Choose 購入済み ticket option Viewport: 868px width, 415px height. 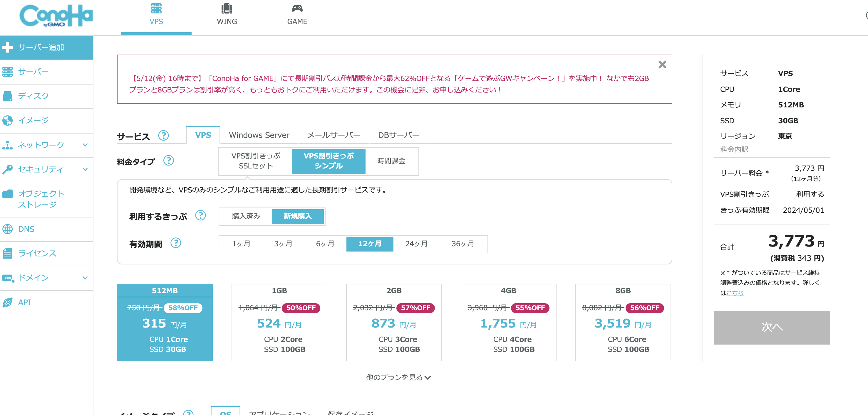pos(246,216)
